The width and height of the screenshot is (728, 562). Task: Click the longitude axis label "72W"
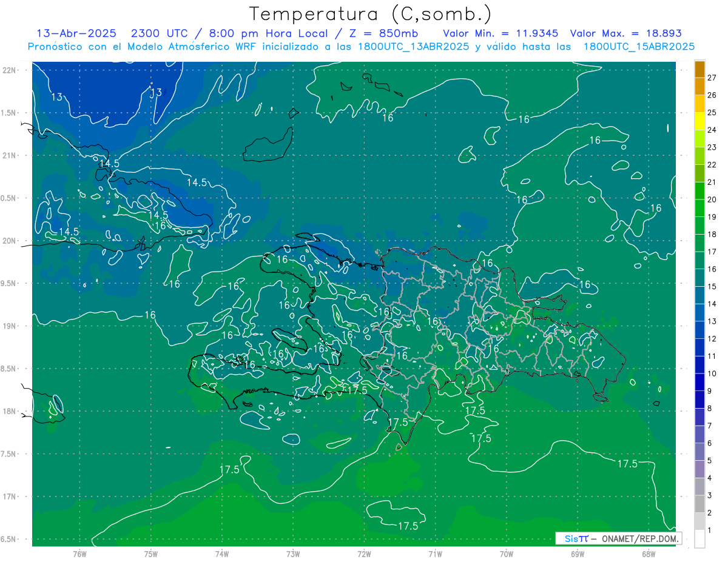pyautogui.click(x=364, y=554)
